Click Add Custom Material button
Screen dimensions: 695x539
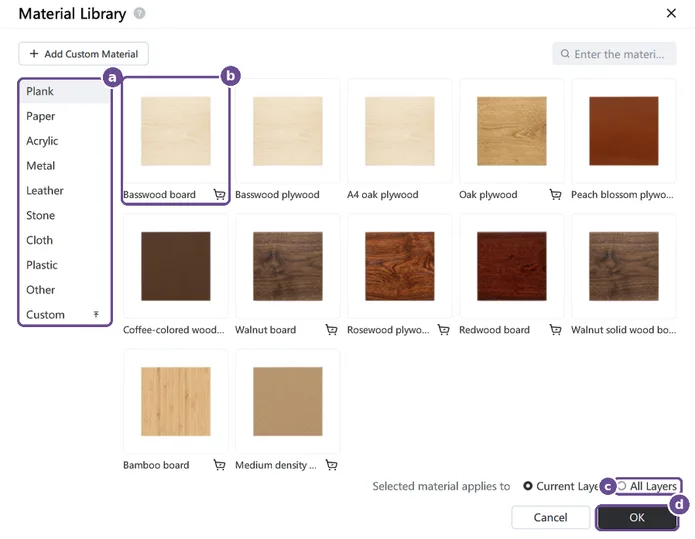click(83, 54)
